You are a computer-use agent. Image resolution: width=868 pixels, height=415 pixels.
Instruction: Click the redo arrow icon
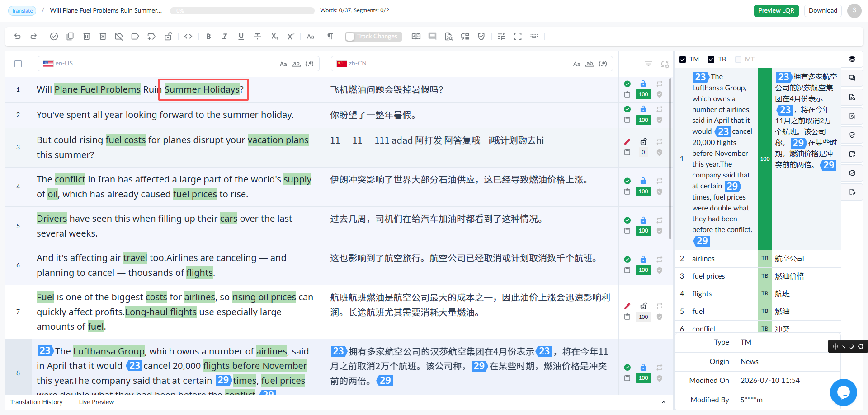[33, 37]
